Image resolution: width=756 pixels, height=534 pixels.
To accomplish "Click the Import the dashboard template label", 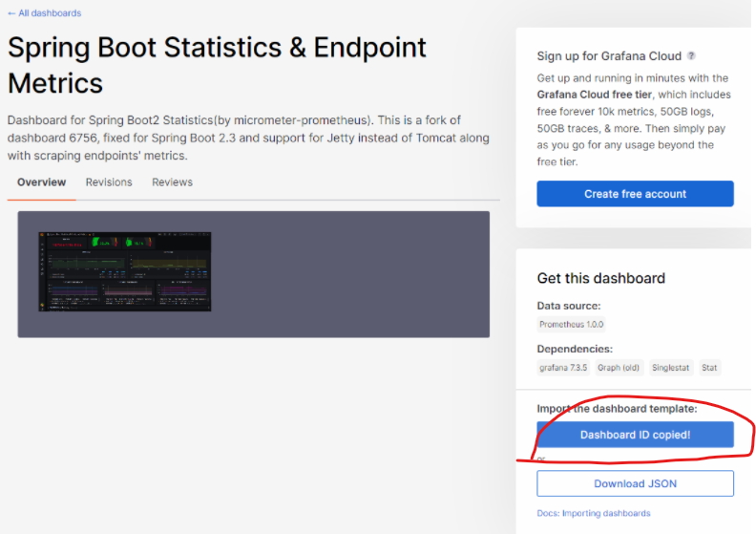I will [618, 409].
